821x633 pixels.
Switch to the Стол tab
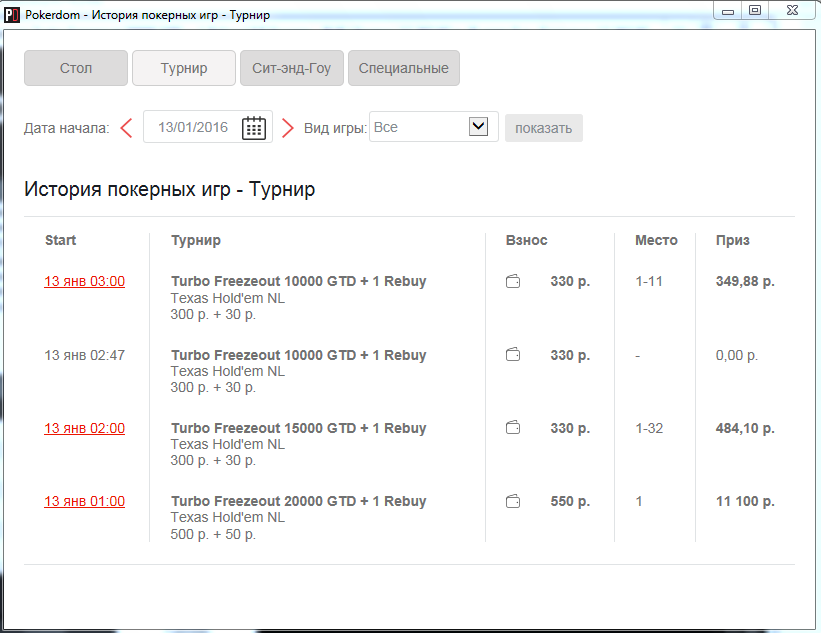click(x=76, y=68)
